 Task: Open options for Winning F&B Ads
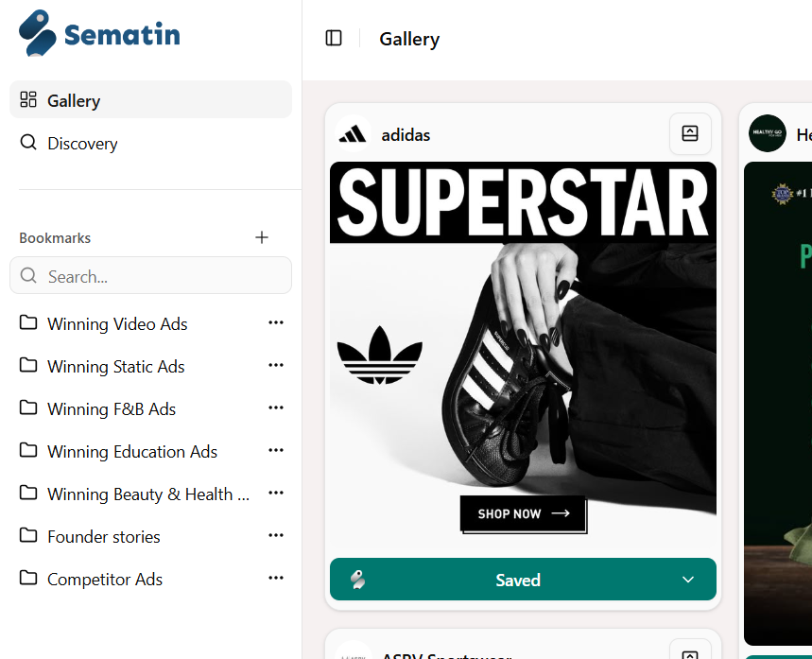pos(275,408)
